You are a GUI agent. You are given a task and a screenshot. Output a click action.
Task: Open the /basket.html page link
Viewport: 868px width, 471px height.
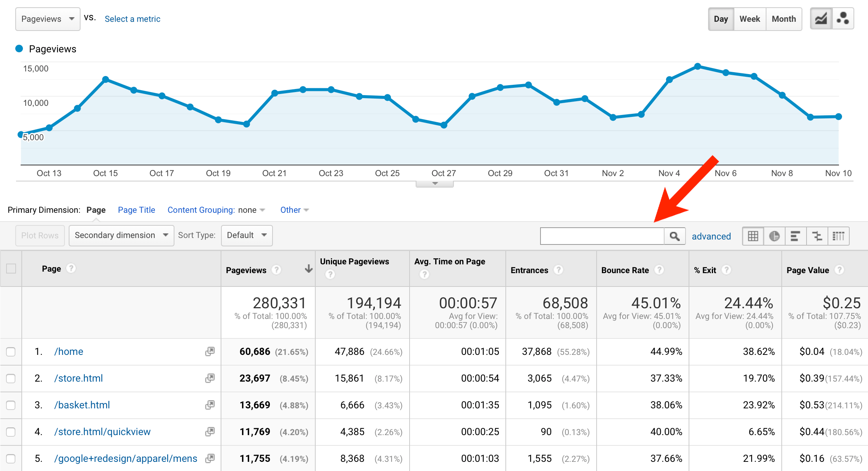click(x=82, y=405)
